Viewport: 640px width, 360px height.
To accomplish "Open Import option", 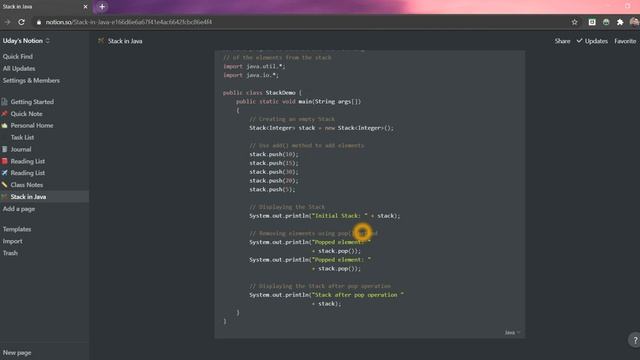I will coord(13,241).
